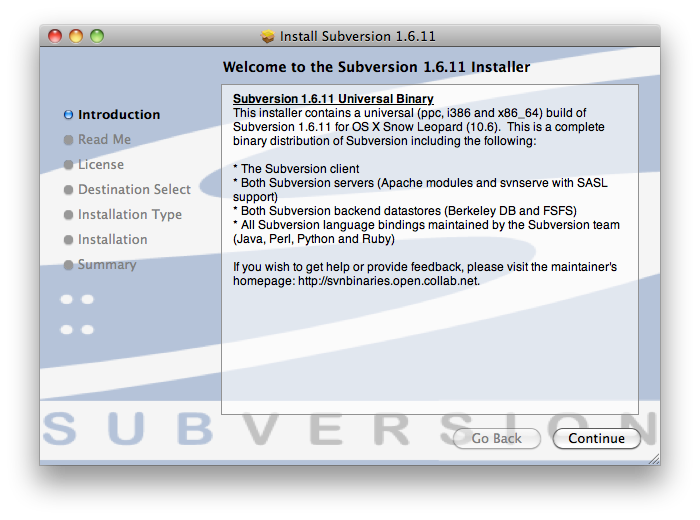Click the 'Subversion 1.6.11 Universal Binary' heading
Viewport: 700px width, 520px height.
tap(333, 99)
